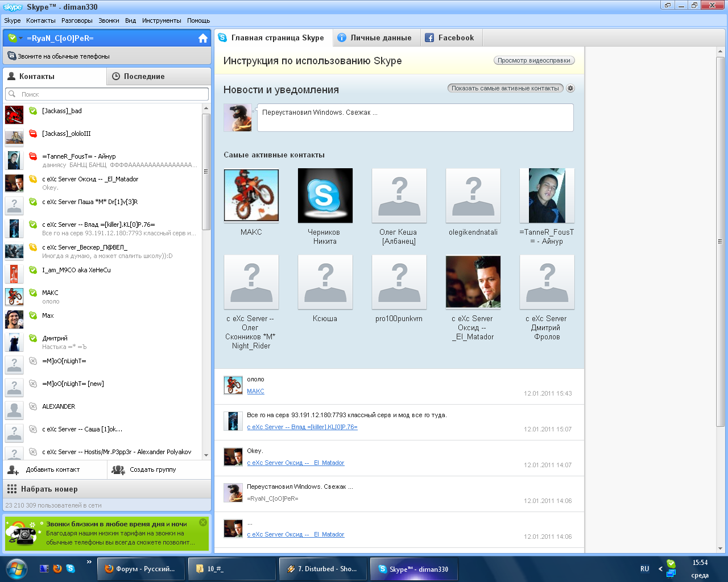This screenshot has width=728, height=582.
Task: Launch Firefox from the quick launch bar
Action: point(57,568)
